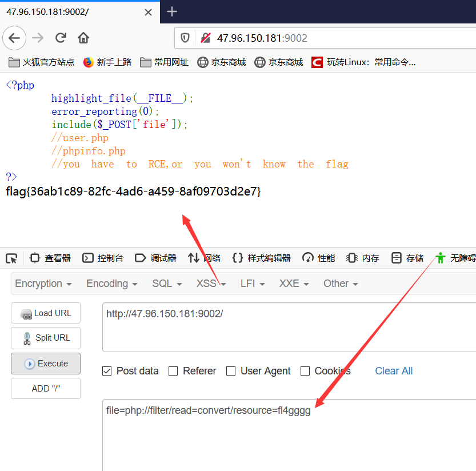The image size is (476, 471).
Task: Click the Clear All link
Action: coord(394,371)
